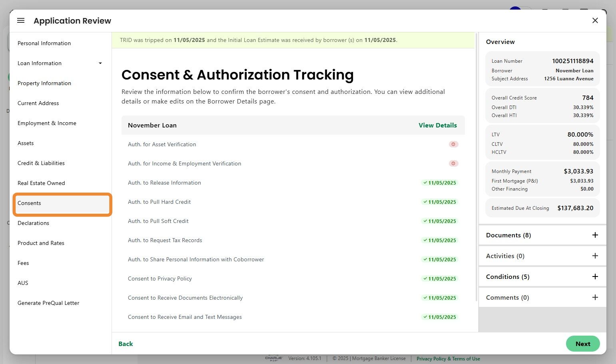Image resolution: width=616 pixels, height=364 pixels.
Task: Navigate to Product and Rates
Action: (41, 243)
